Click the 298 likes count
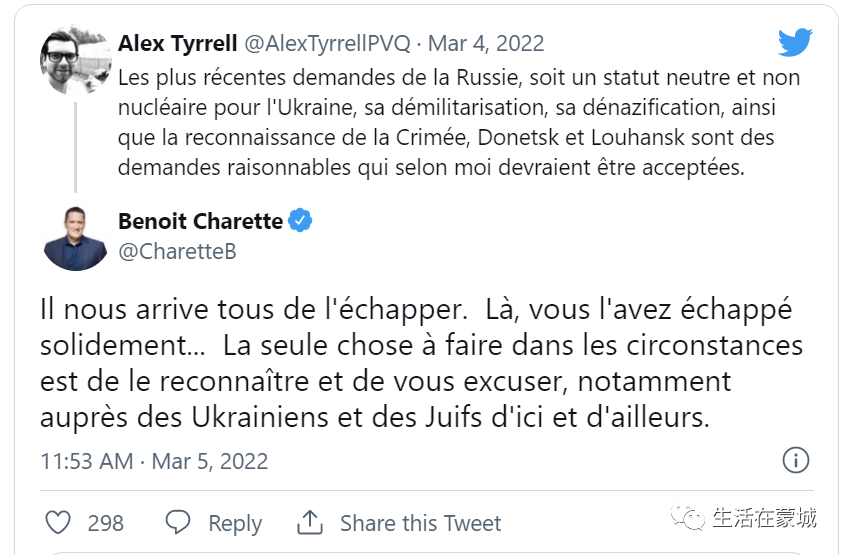844x555 pixels. pyautogui.click(x=106, y=523)
